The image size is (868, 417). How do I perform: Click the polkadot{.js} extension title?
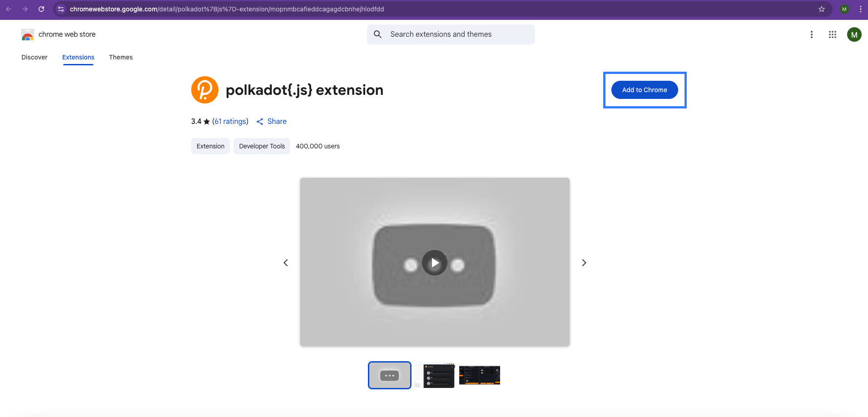304,90
